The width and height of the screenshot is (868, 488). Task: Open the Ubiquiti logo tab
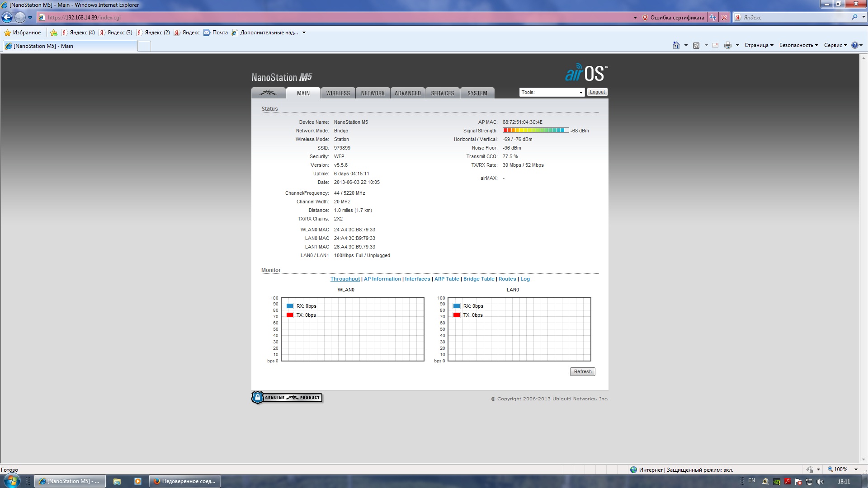(x=268, y=93)
